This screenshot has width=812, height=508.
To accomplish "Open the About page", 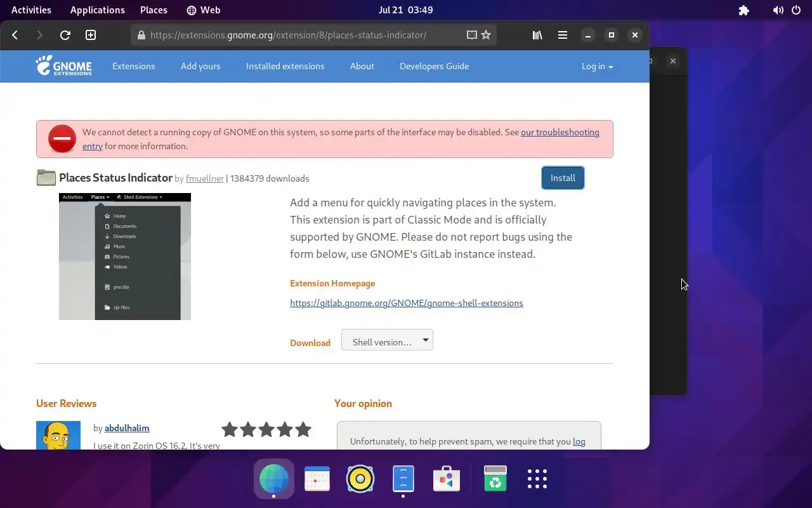I will (362, 66).
